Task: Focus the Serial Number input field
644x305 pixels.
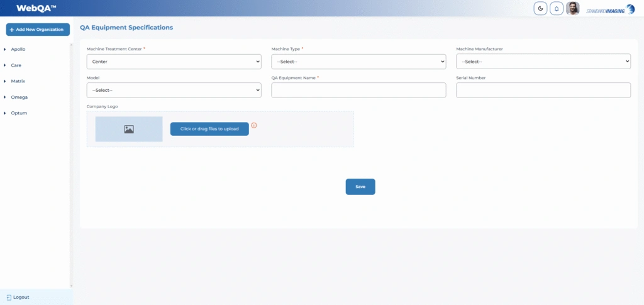Action: 543,90
